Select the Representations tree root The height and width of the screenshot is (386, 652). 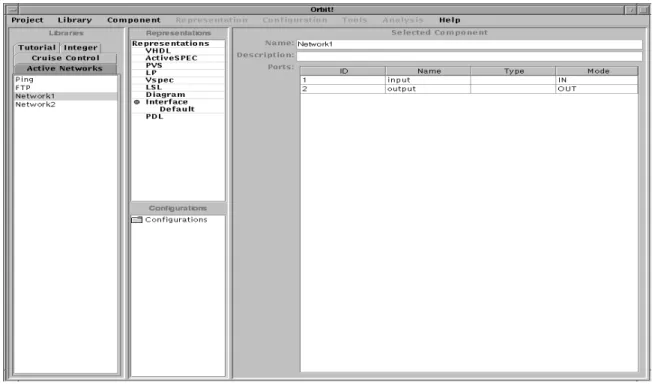coord(170,43)
